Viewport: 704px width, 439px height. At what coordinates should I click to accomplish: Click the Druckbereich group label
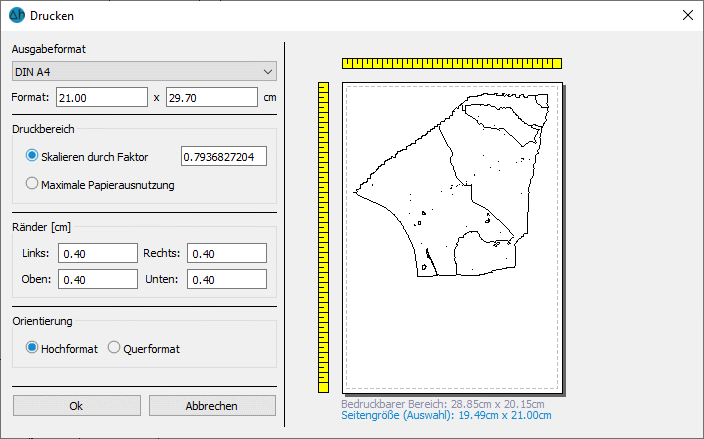43,129
